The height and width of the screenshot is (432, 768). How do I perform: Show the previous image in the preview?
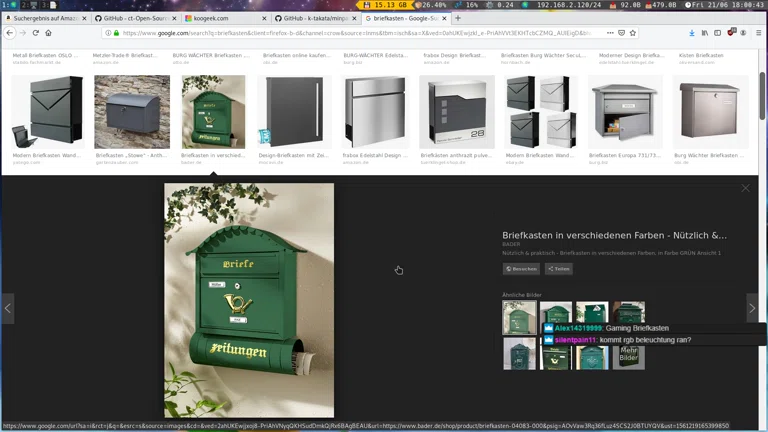(x=8, y=308)
